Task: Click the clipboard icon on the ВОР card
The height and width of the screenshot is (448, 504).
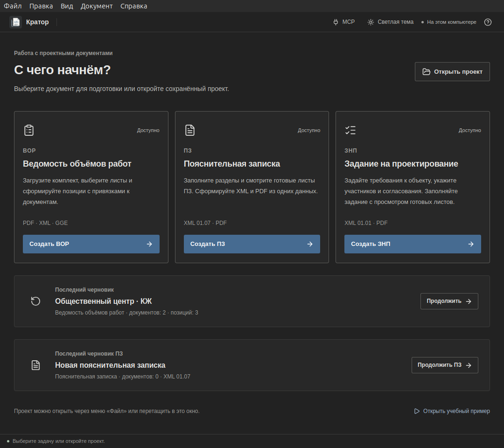Action: pos(29,130)
